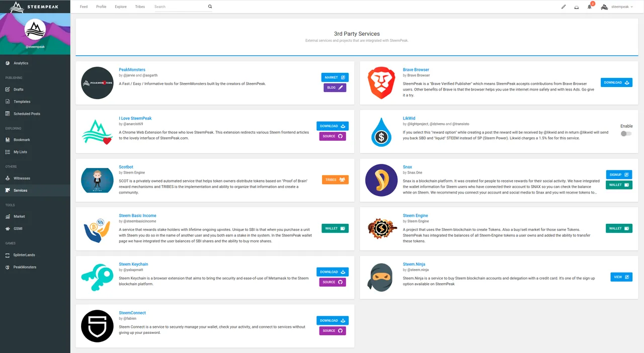Click Steem Basic Income WALLET button
The height and width of the screenshot is (353, 644).
pos(335,228)
